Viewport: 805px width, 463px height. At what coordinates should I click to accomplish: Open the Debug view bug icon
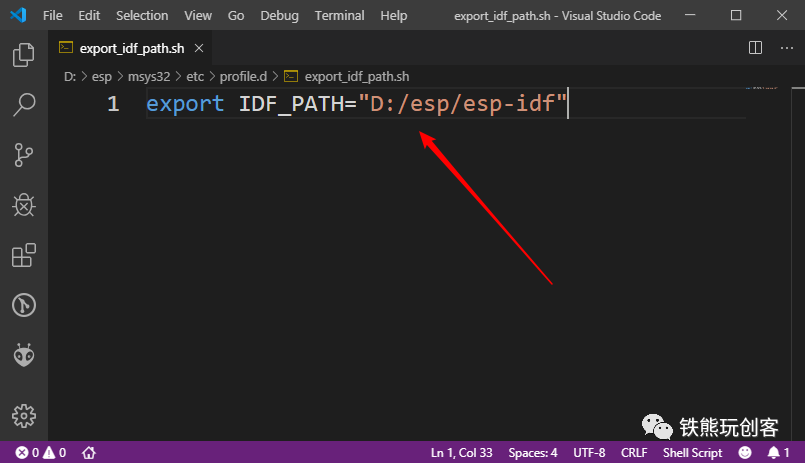point(24,205)
